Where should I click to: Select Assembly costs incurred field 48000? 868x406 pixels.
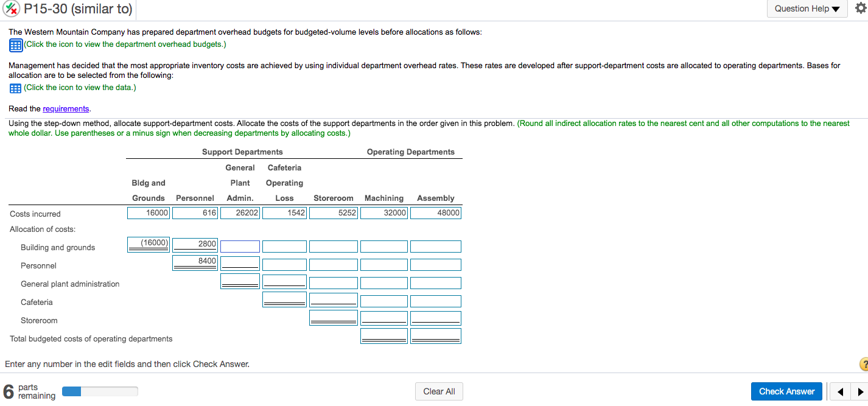pos(436,213)
